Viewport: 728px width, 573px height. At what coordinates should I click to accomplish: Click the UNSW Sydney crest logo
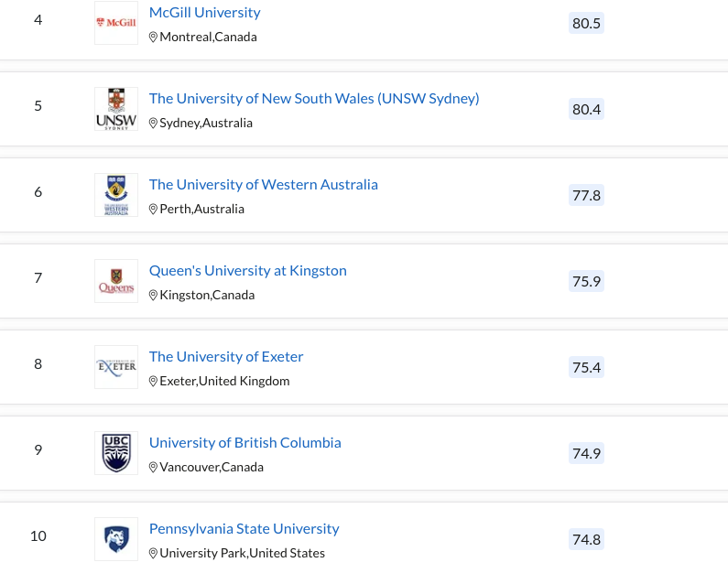(116, 109)
